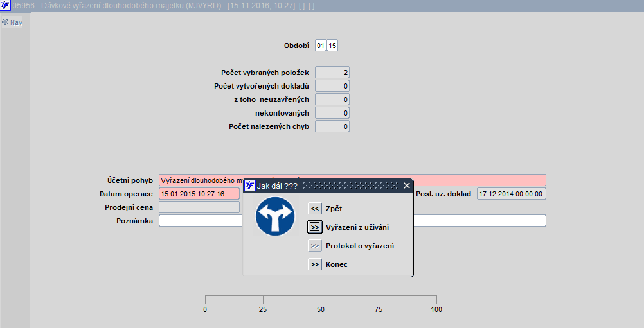Screen dimensions: 644x328
Task: Click the Zpět label in the dialog
Action: (x=334, y=209)
